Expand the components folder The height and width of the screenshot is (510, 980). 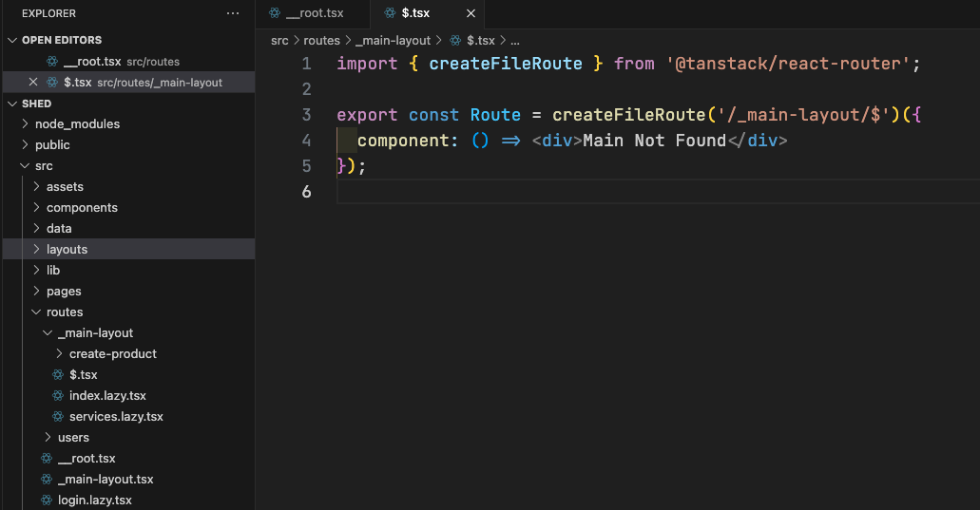pos(36,207)
